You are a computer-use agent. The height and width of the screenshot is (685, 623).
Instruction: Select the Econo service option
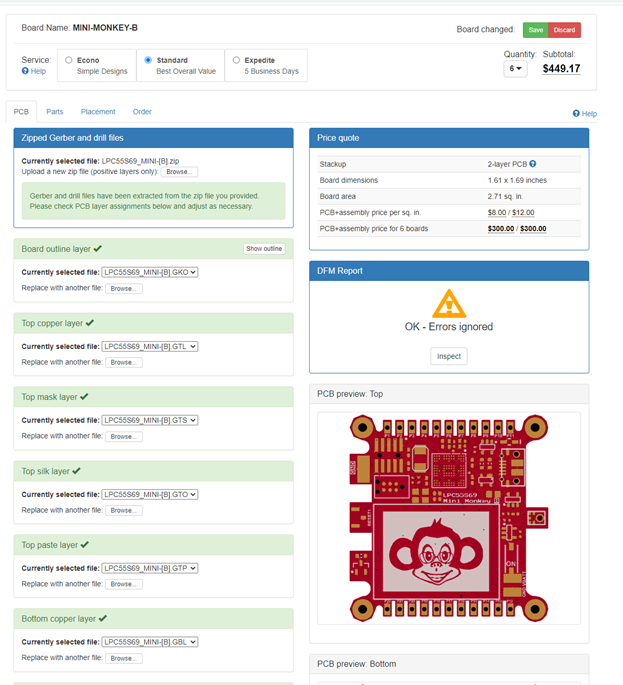point(69,60)
